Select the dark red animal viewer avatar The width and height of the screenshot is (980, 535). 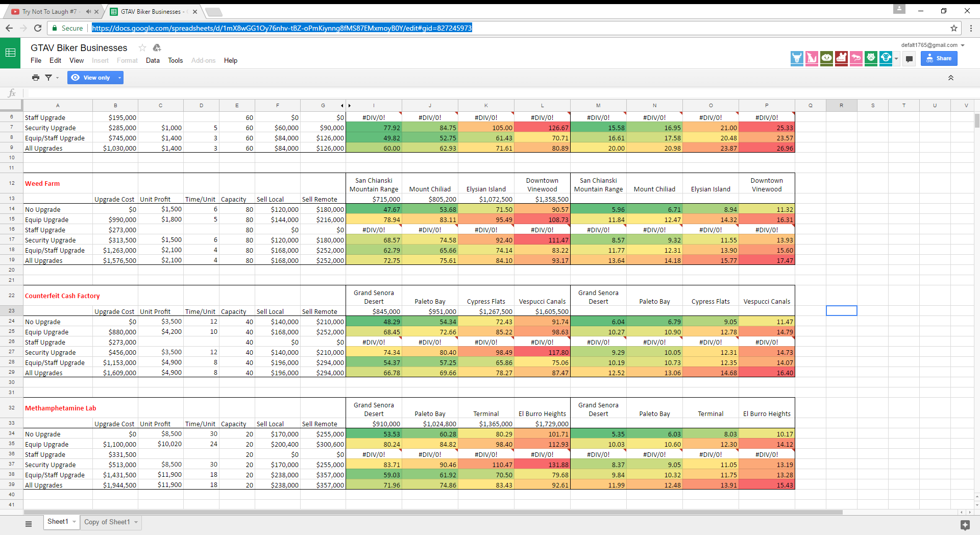[x=841, y=58]
